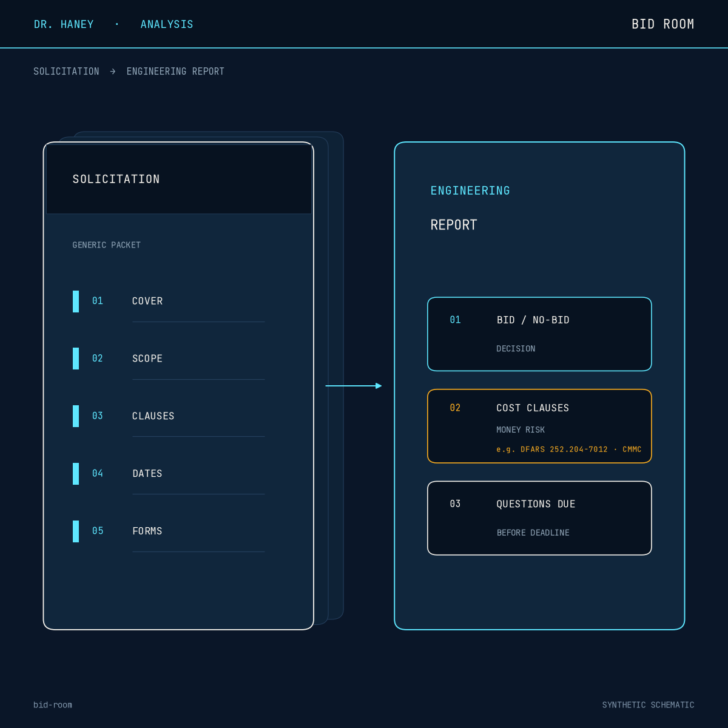Click the "DECISION" subtitle
The height and width of the screenshot is (728, 728).
coord(516,349)
